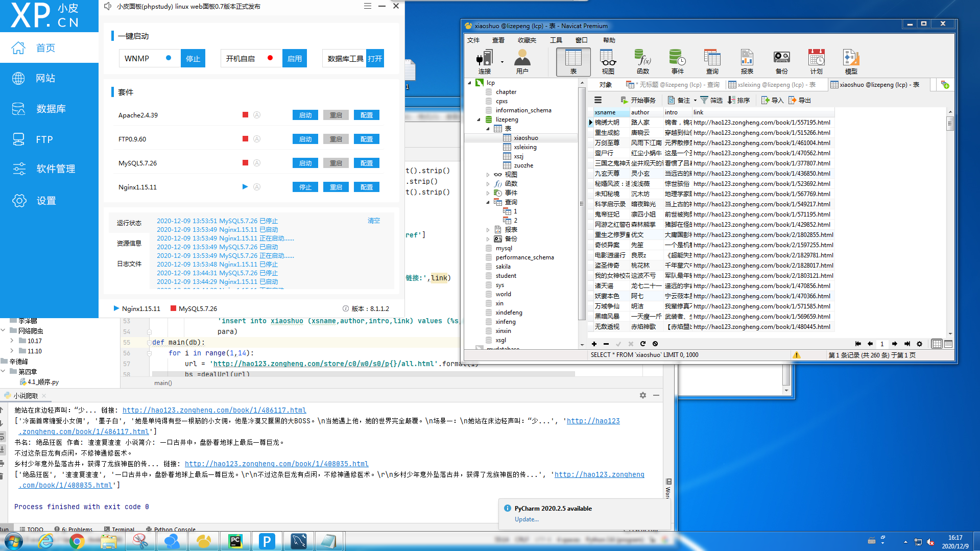Image resolution: width=980 pixels, height=551 pixels.
Task: Expand the 函数 node in Navicat tree
Action: tap(488, 184)
